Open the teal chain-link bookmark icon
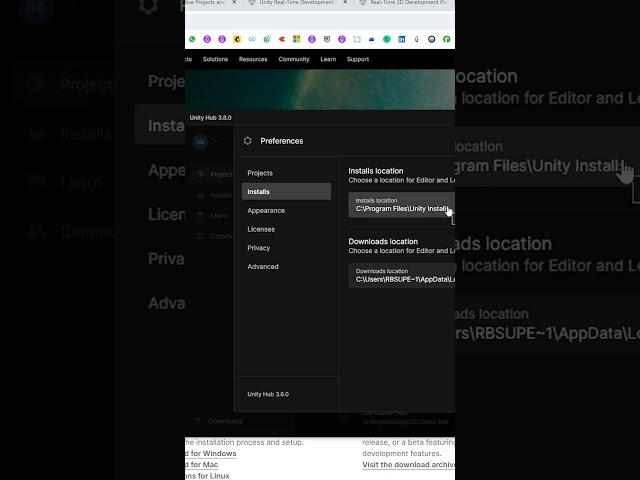Viewport: 640px width, 480px height. coord(252,39)
